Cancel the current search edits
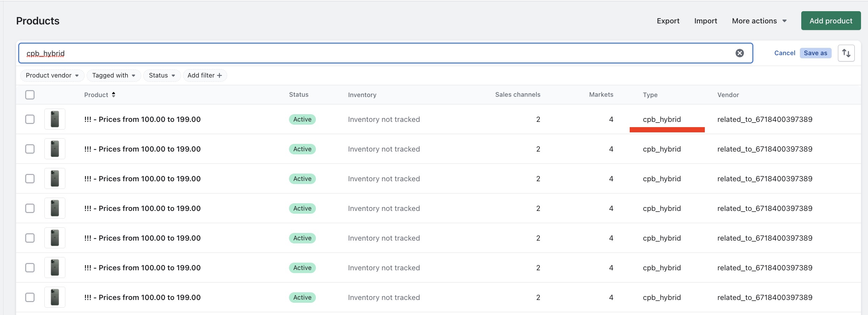 [784, 53]
